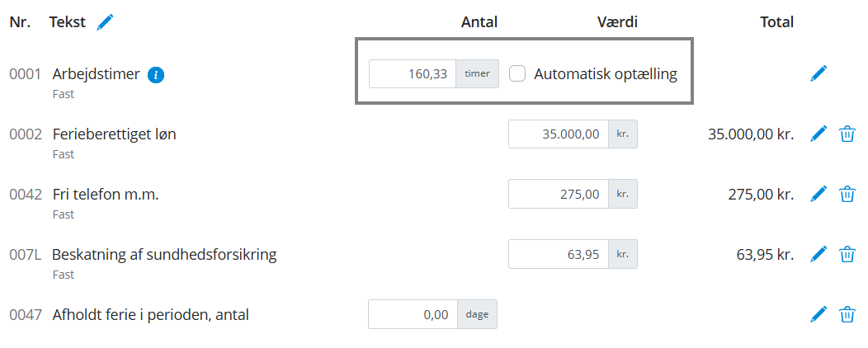Click the Ferieberettiget løn row label

(x=114, y=134)
